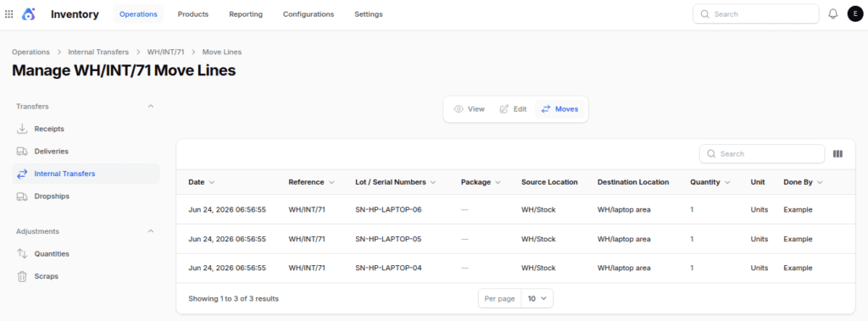Open the Reporting top menu
This screenshot has width=868, height=321.
coord(246,14)
